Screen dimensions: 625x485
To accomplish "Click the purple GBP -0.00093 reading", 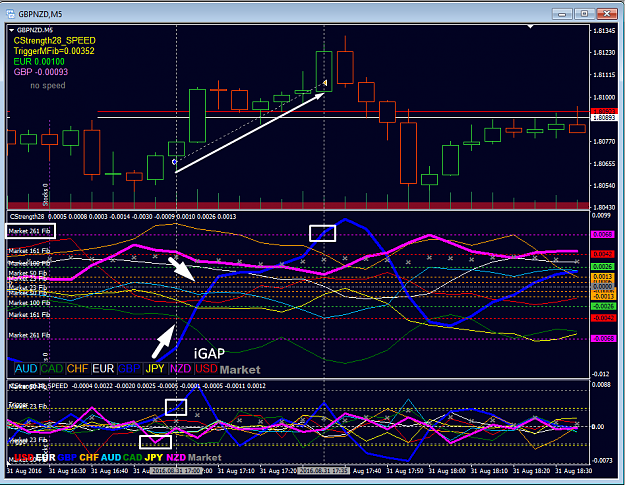I will 41,72.
